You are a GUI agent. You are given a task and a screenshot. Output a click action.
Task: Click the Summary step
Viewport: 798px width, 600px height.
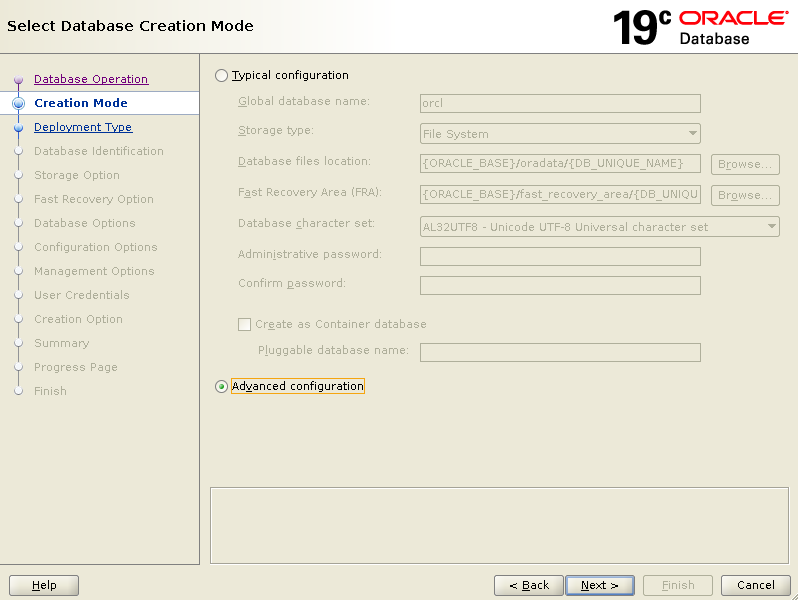(x=62, y=343)
